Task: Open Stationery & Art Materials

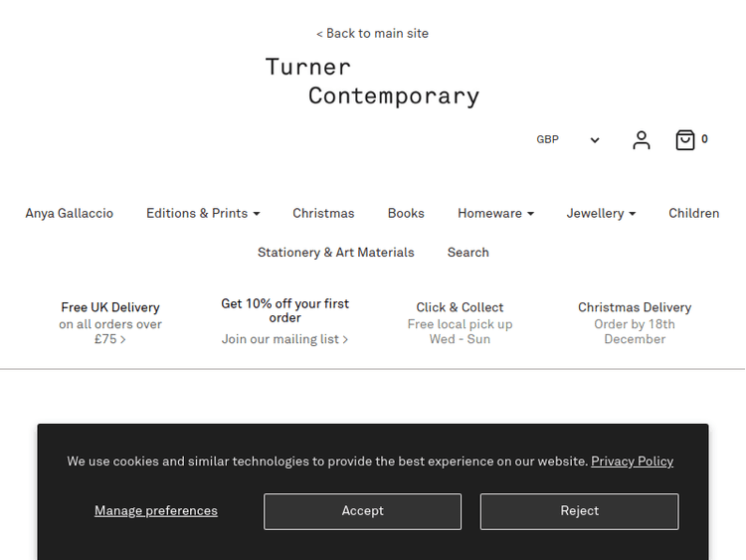Action: pos(336,253)
